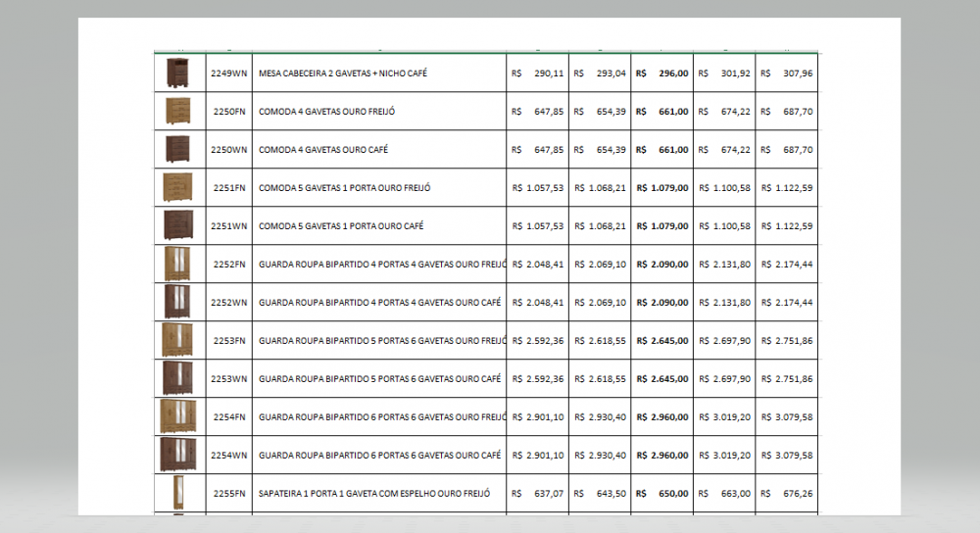Select the 2250FN dresser thumbnail image
This screenshot has width=980, height=533.
tap(177, 111)
